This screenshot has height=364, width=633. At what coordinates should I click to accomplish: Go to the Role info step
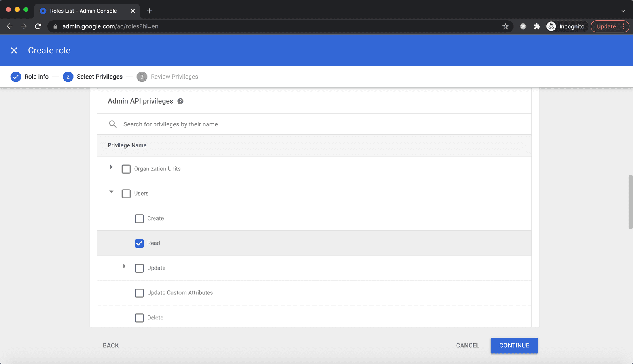pyautogui.click(x=30, y=77)
